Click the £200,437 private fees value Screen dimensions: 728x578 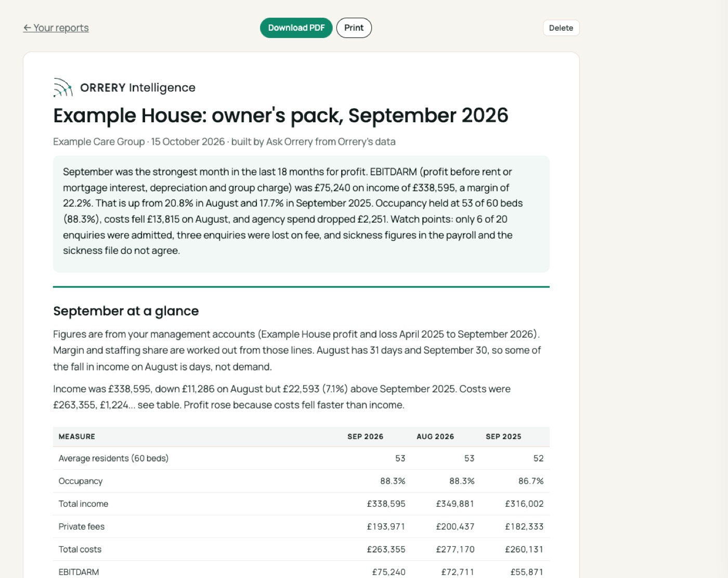click(455, 526)
